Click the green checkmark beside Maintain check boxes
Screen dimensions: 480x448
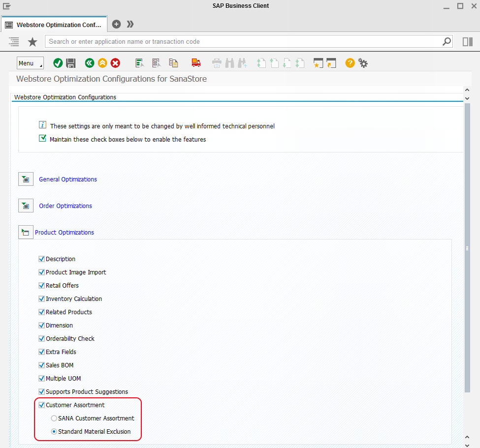click(42, 138)
